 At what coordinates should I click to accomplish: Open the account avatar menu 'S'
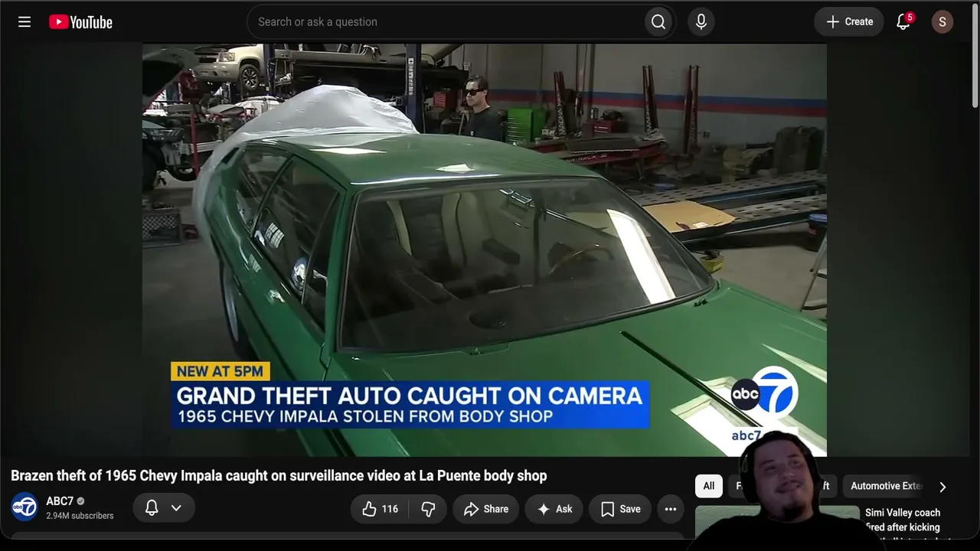tap(942, 22)
